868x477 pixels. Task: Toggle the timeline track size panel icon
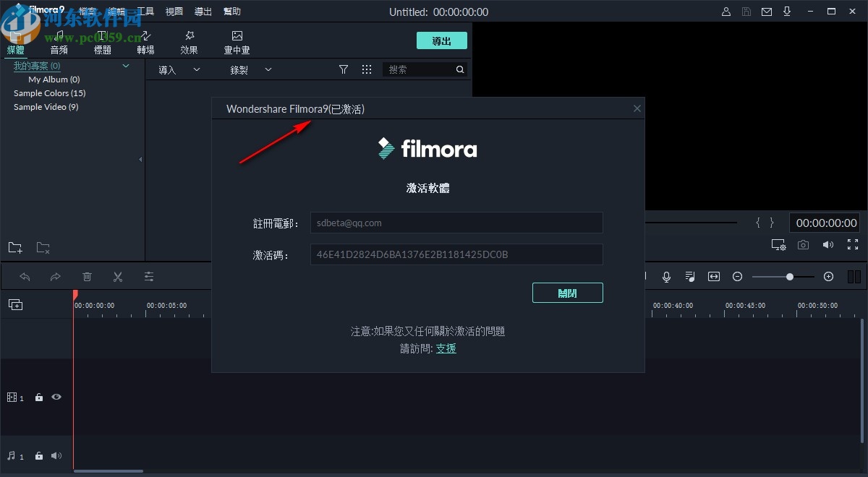(854, 277)
